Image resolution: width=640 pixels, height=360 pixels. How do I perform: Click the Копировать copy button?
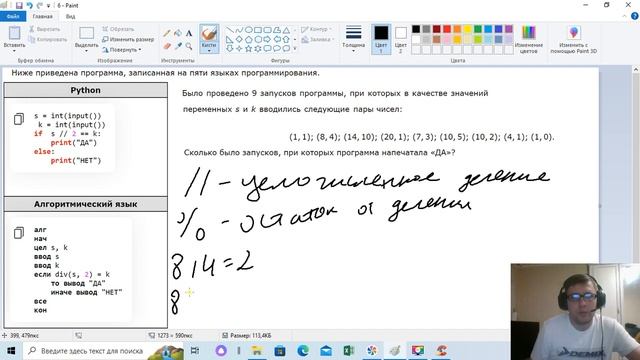pyautogui.click(x=47, y=40)
